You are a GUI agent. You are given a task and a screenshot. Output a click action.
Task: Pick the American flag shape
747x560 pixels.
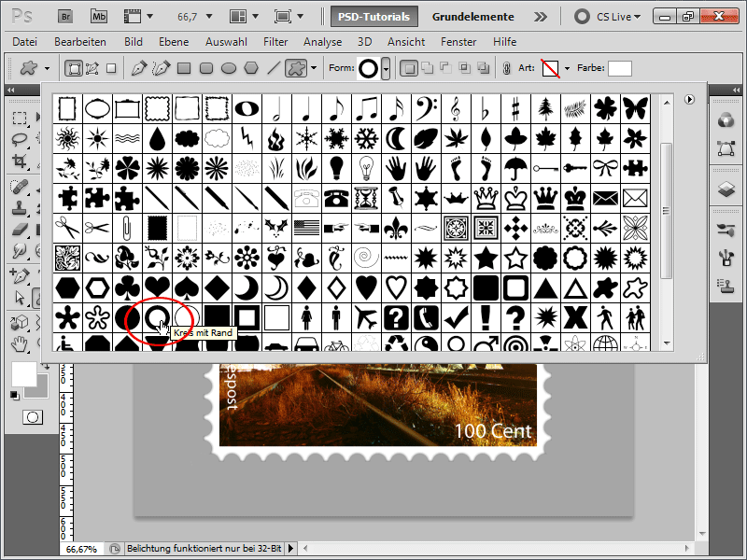(x=306, y=228)
